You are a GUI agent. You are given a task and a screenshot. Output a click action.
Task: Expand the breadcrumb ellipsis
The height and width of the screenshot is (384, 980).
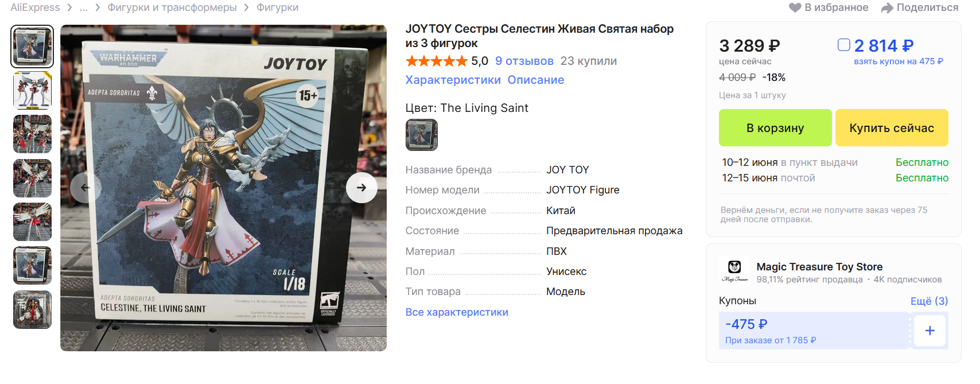coord(84,7)
